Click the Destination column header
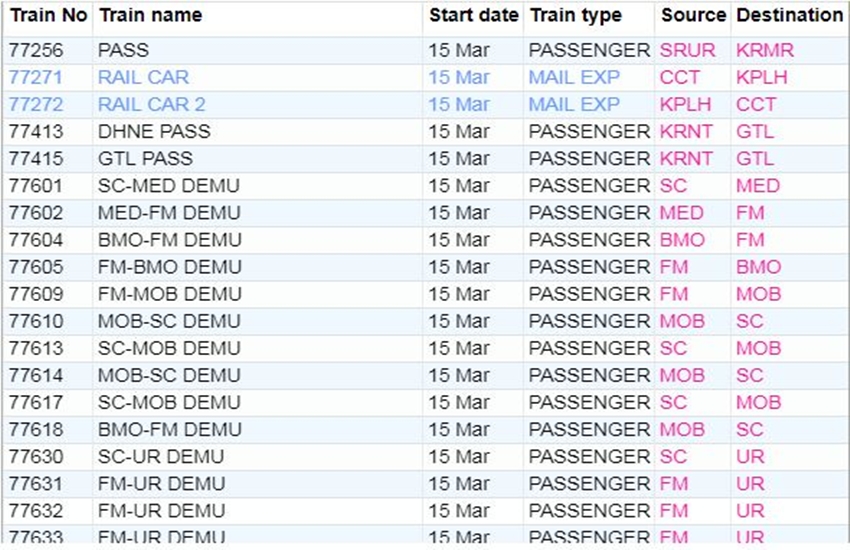Screen dimensions: 850x550 pos(789,16)
